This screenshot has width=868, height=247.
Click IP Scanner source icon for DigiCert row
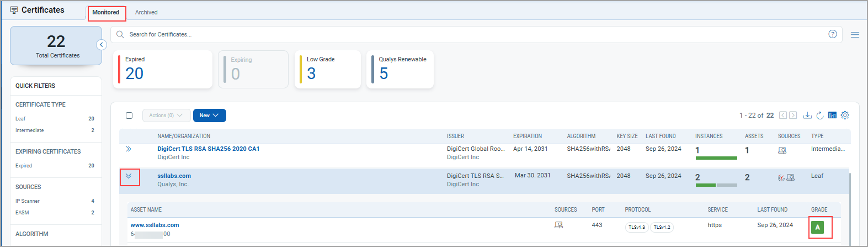click(x=782, y=150)
